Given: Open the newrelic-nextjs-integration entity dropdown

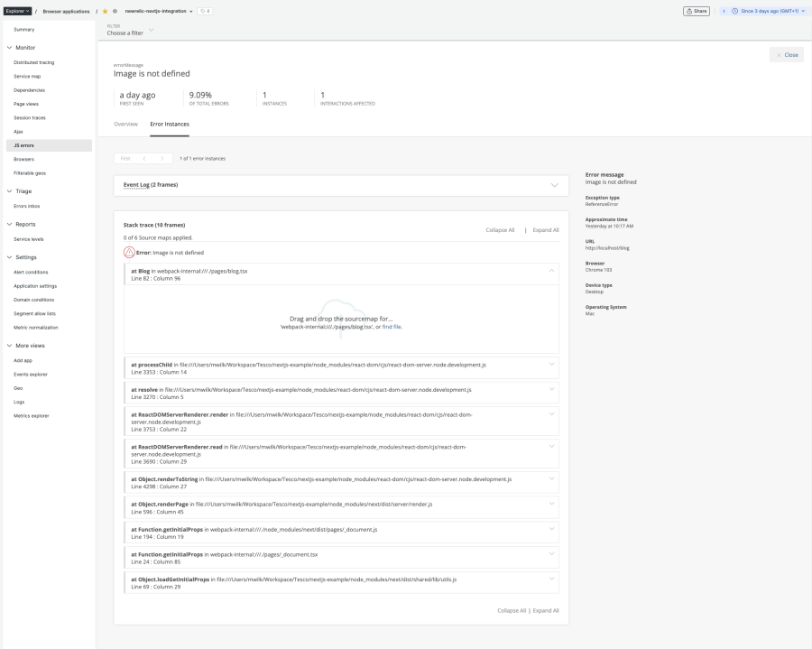Looking at the screenshot, I should [159, 11].
